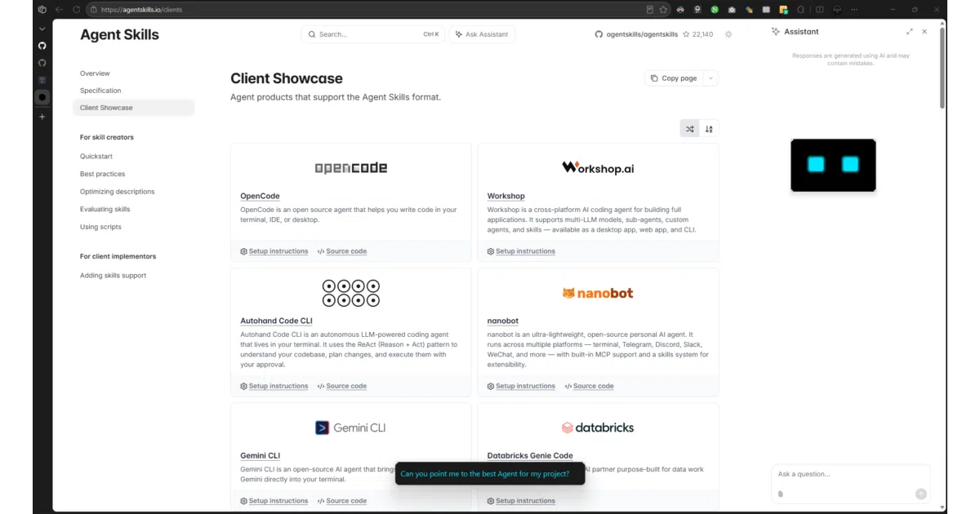
Task: Send the question with the arrow button
Action: [920, 494]
